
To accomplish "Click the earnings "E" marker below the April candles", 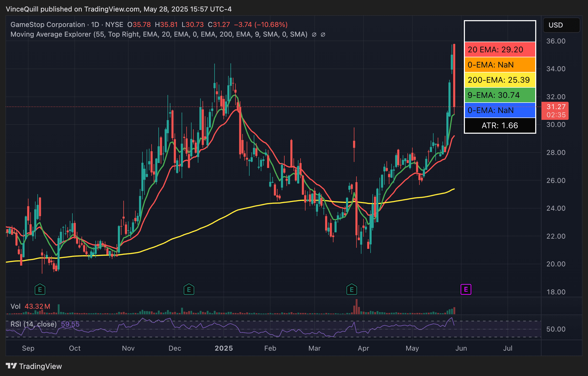I will click(x=351, y=289).
